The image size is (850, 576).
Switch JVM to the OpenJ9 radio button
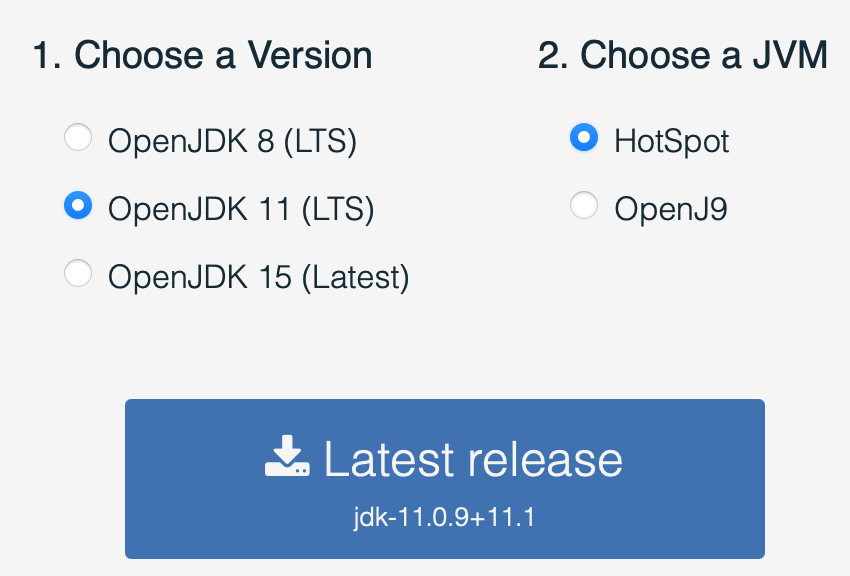[584, 207]
